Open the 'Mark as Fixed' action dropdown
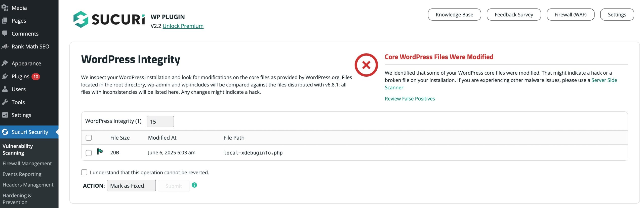The width and height of the screenshot is (644, 208). coord(131,186)
